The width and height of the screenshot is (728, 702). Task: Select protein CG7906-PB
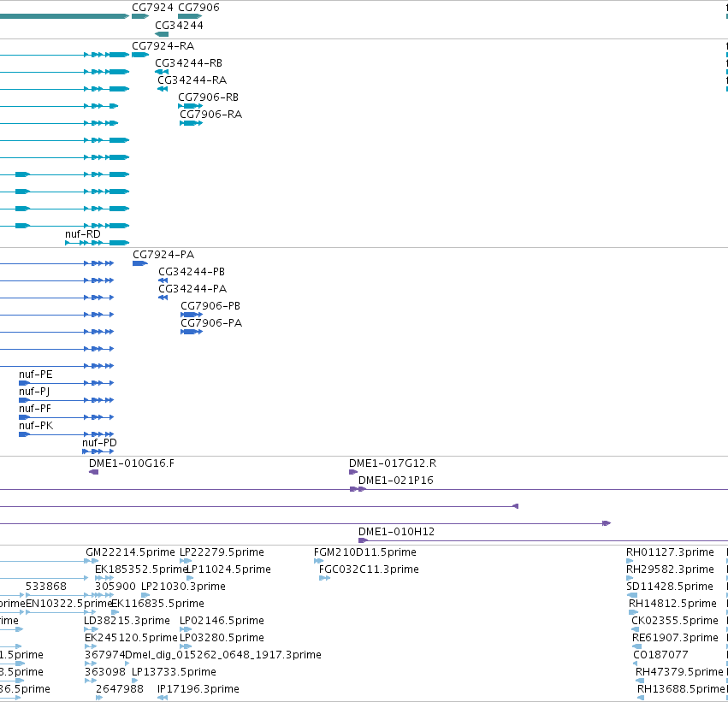pos(192,315)
